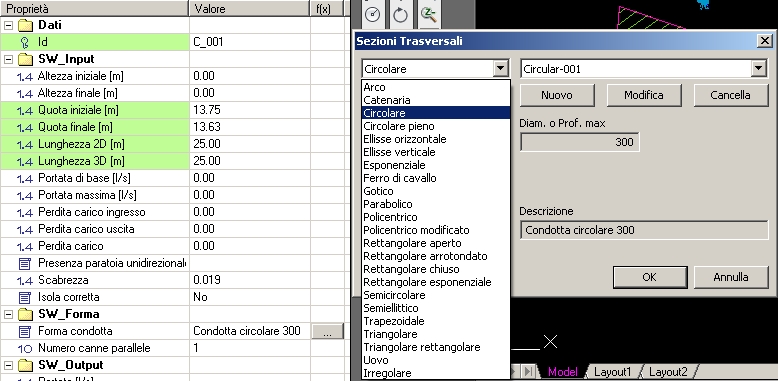Click the SW_Output folder icon
The width and height of the screenshot is (778, 381).
click(25, 365)
